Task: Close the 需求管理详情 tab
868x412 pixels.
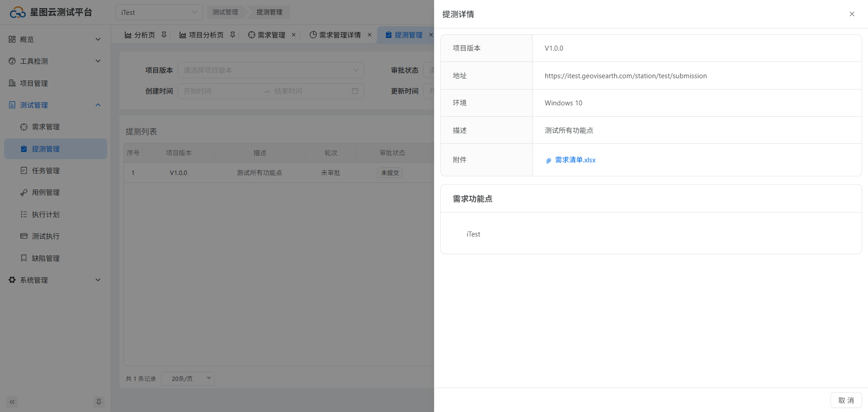Action: pos(369,35)
